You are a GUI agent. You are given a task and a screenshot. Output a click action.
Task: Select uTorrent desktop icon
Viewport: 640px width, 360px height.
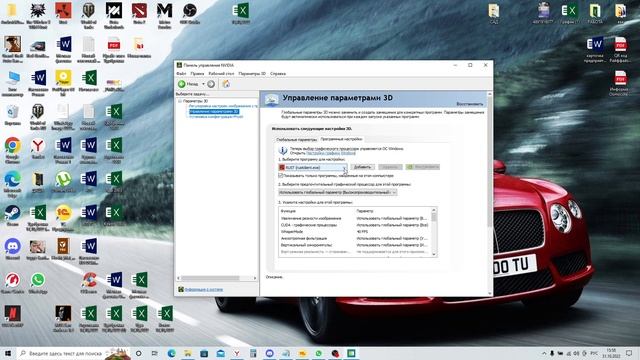[x=63, y=182]
